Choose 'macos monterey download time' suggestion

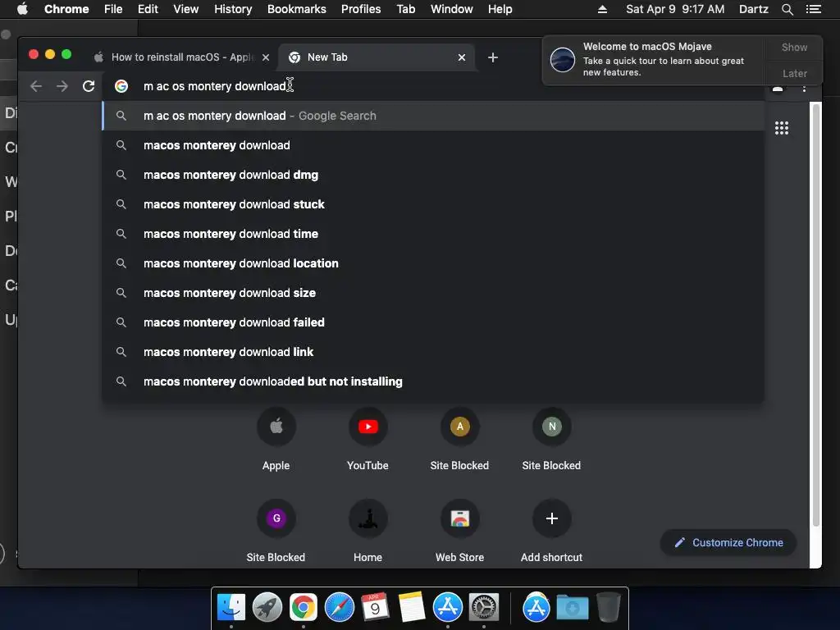click(433, 234)
